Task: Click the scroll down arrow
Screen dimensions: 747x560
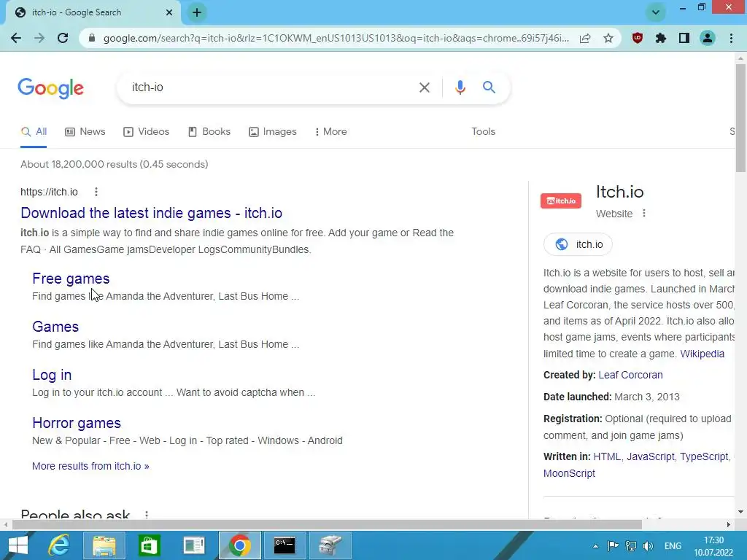Action: [x=740, y=512]
